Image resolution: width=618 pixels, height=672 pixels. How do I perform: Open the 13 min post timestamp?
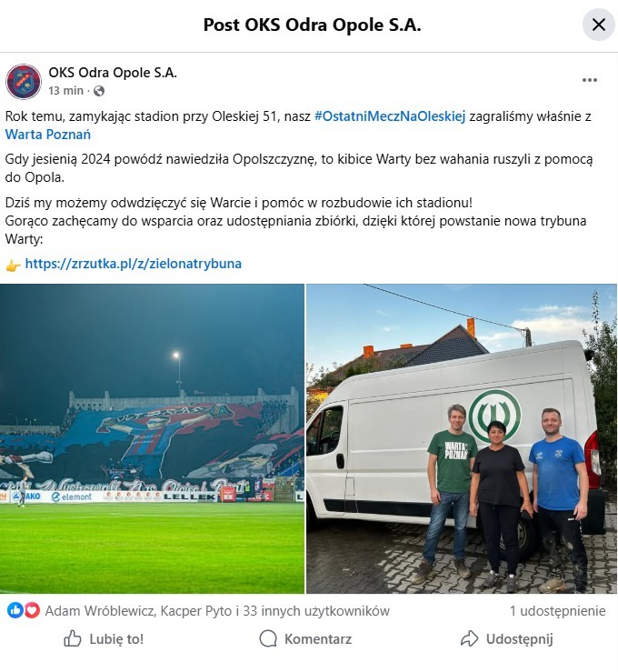[66, 91]
